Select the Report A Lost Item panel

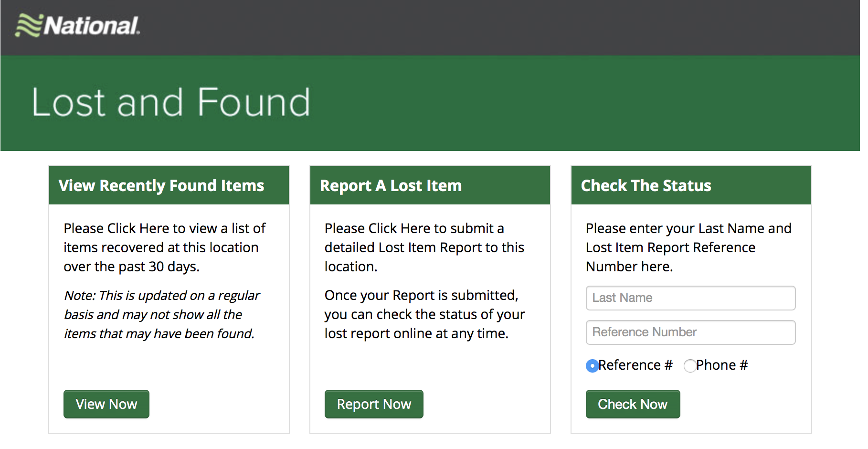tap(430, 301)
